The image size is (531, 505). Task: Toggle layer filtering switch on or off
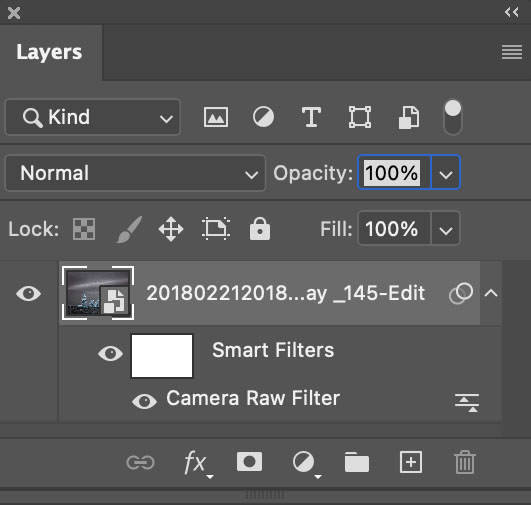pyautogui.click(x=452, y=117)
